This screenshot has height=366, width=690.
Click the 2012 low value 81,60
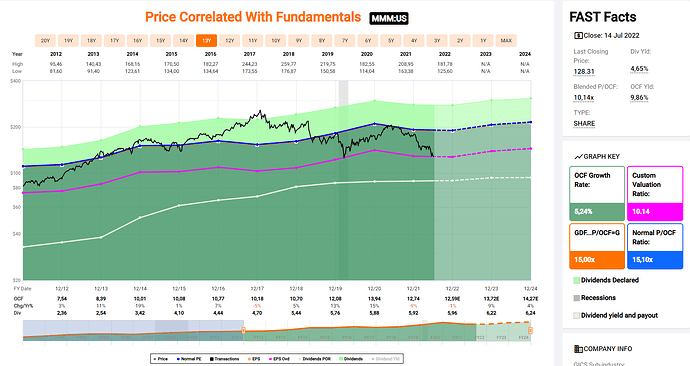[x=56, y=71]
